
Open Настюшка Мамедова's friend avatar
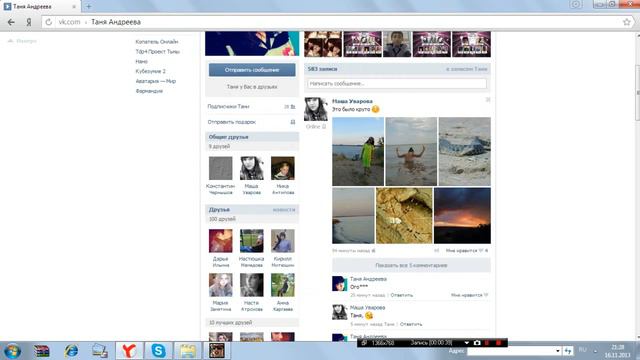pos(251,241)
